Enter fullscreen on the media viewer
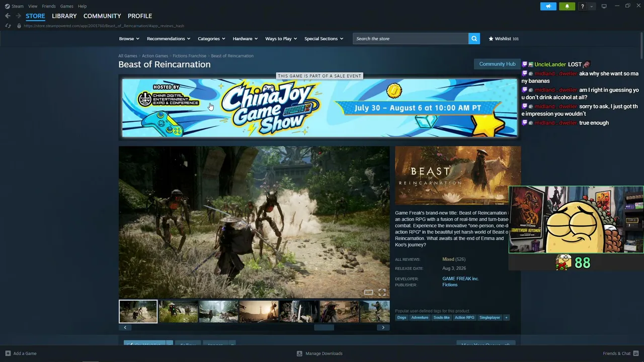Viewport: 644px width, 362px height. coord(382,292)
